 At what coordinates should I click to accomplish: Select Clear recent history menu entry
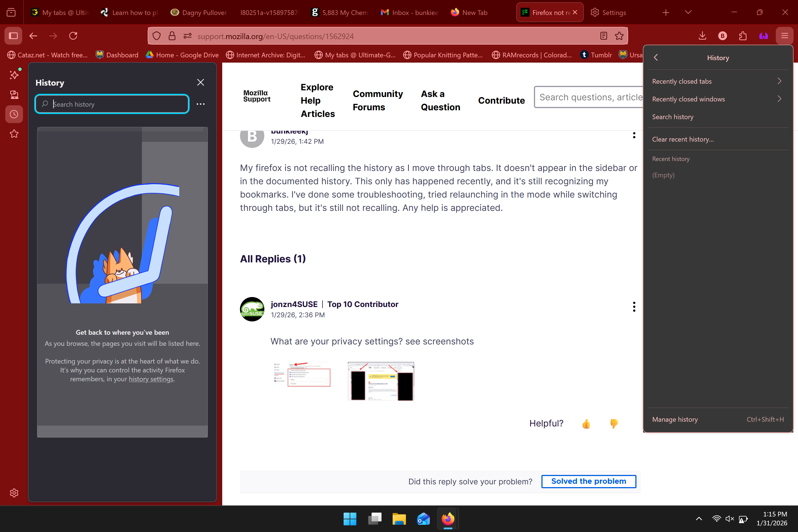coord(683,139)
